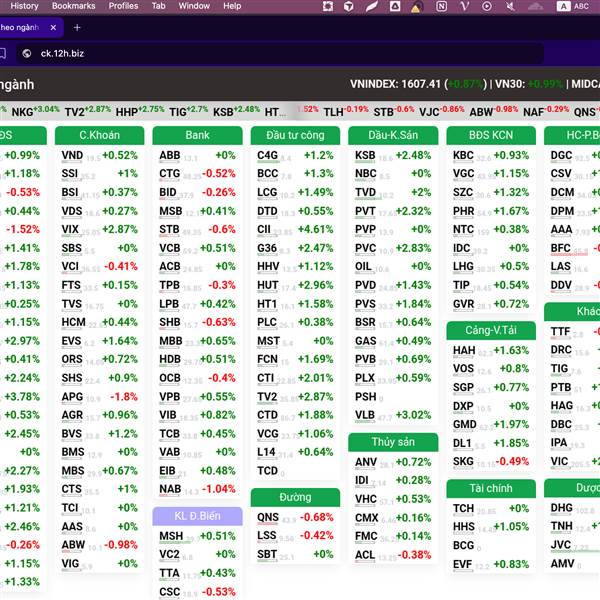Open the CTD stock row

click(295, 415)
